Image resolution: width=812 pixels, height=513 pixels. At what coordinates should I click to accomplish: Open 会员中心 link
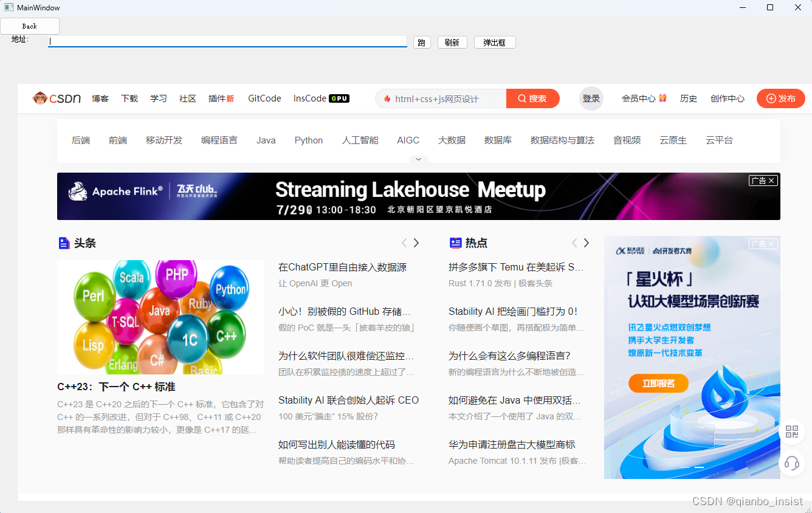pyautogui.click(x=639, y=98)
